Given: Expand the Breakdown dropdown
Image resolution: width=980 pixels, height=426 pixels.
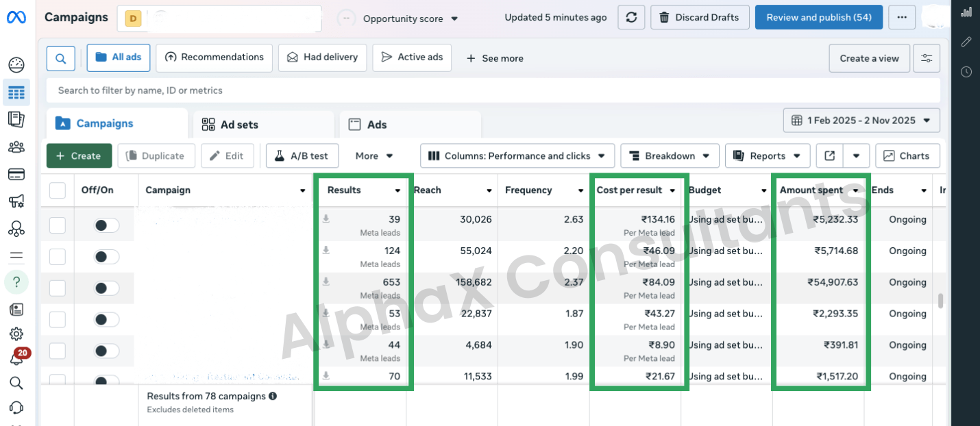Looking at the screenshot, I should (670, 156).
